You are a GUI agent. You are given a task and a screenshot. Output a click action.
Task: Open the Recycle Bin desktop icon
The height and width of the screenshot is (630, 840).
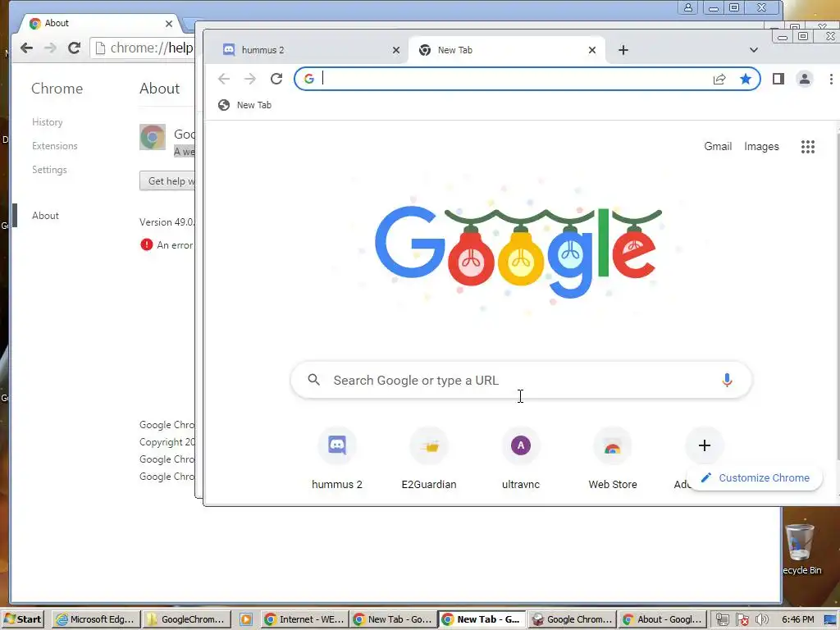801,549
